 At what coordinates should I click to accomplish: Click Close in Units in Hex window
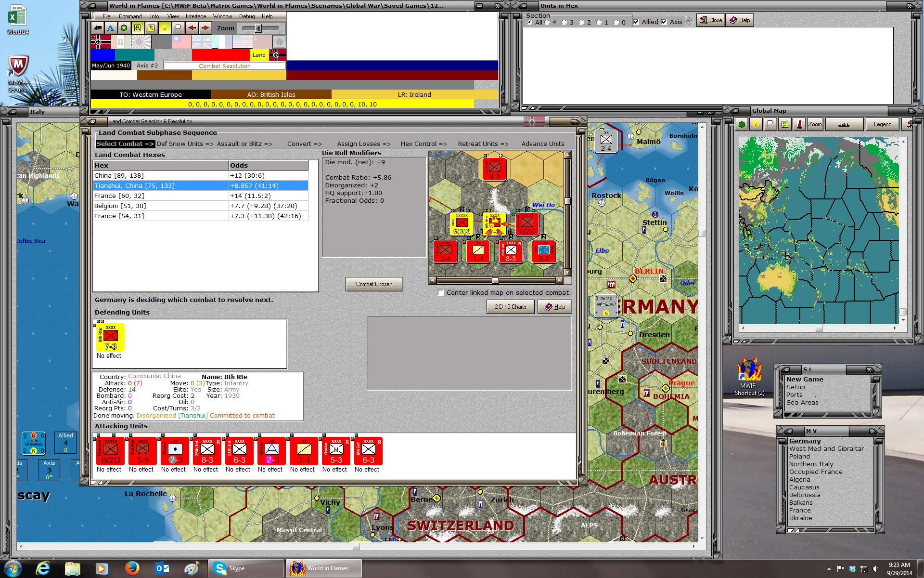click(710, 20)
